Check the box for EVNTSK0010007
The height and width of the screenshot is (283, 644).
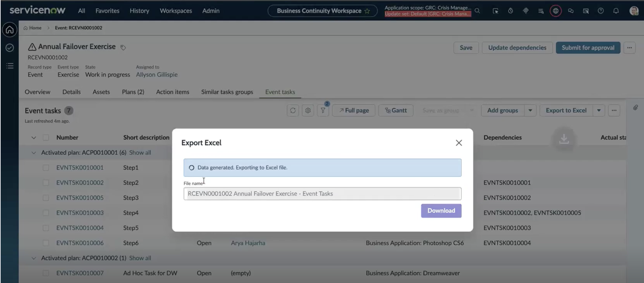pos(46,273)
